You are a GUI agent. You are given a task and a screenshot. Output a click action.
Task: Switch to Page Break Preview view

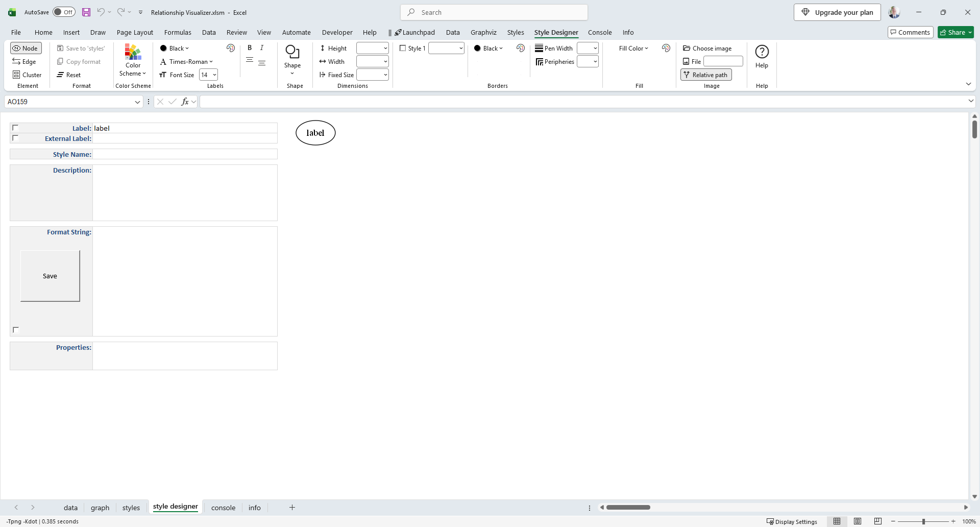click(878, 521)
